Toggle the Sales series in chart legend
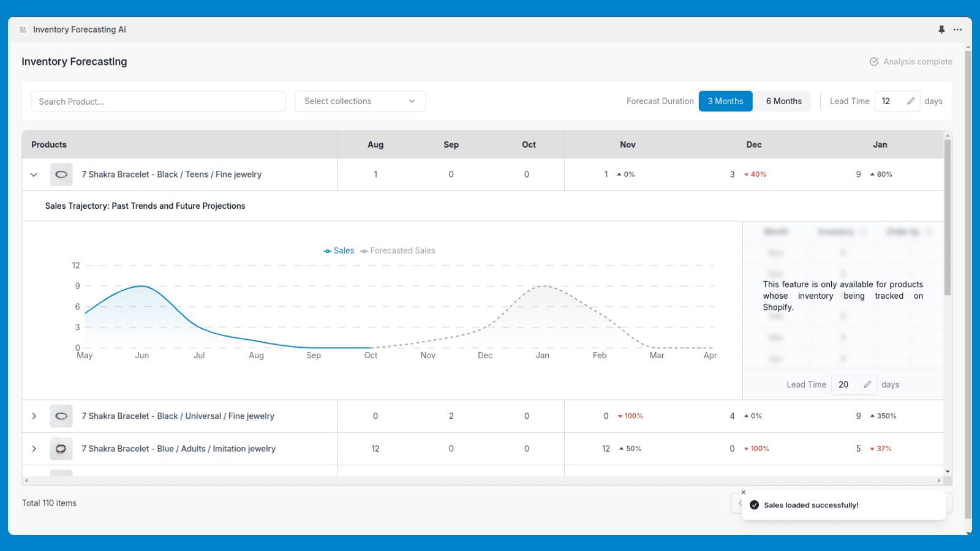Screen dimensions: 980x551 (x=339, y=251)
